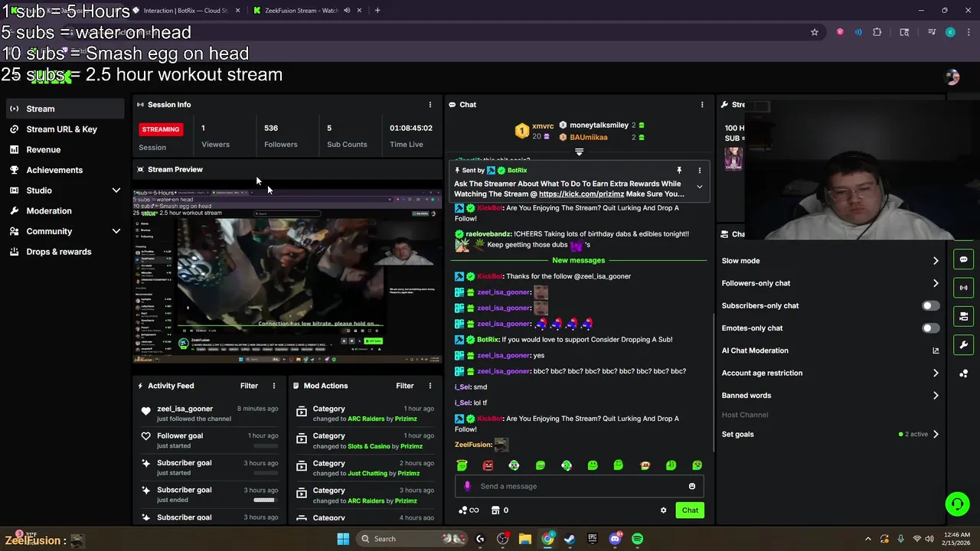This screenshot has width=980, height=551.
Task: Expand pinned message chevron
Action: [699, 187]
